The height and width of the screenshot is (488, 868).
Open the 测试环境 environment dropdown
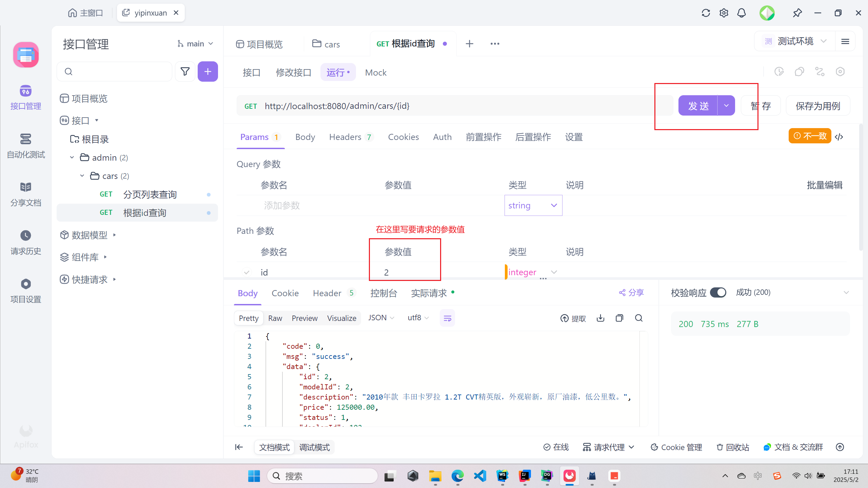[x=794, y=41]
